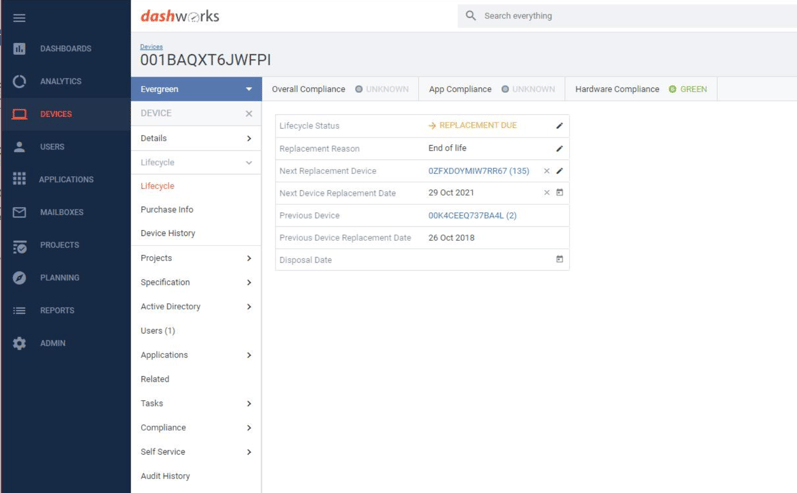Click the End of life value
The height and width of the screenshot is (493, 797).
click(447, 148)
